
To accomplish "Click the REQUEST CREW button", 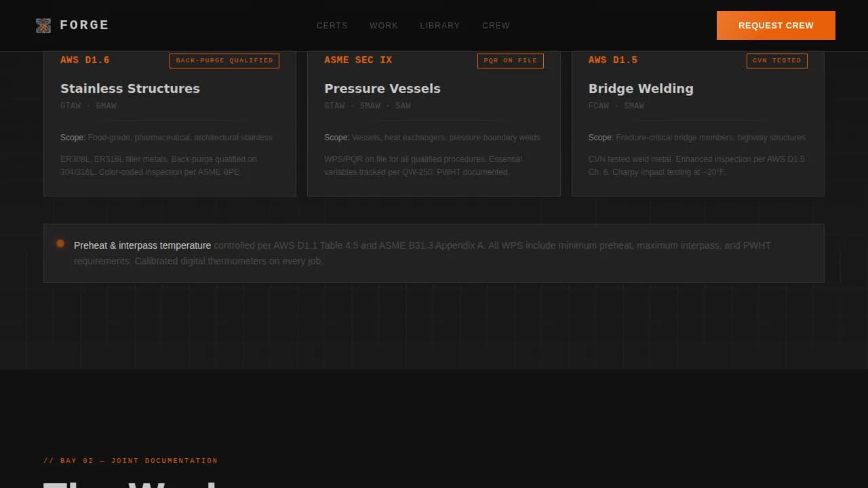I will click(775, 25).
